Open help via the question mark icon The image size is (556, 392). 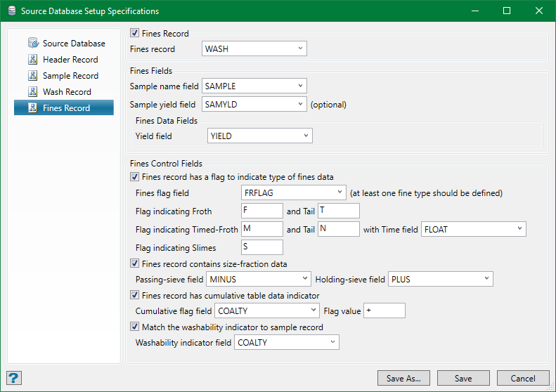click(14, 378)
